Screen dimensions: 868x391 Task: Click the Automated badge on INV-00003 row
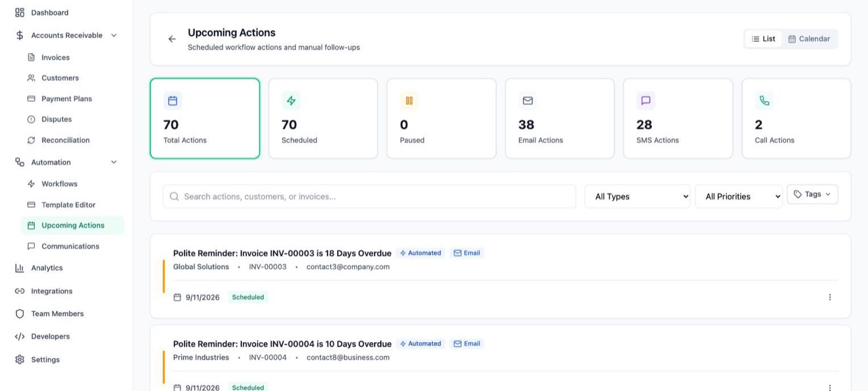coord(420,253)
